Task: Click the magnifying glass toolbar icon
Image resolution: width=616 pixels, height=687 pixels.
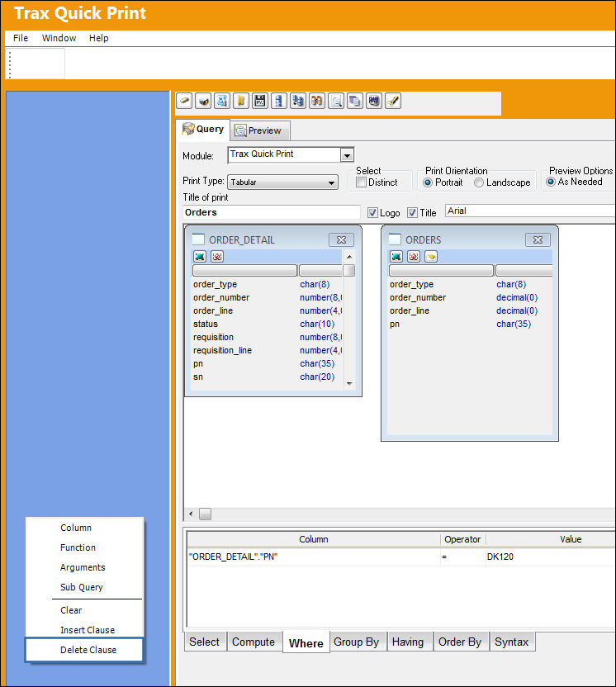Action: [x=336, y=102]
